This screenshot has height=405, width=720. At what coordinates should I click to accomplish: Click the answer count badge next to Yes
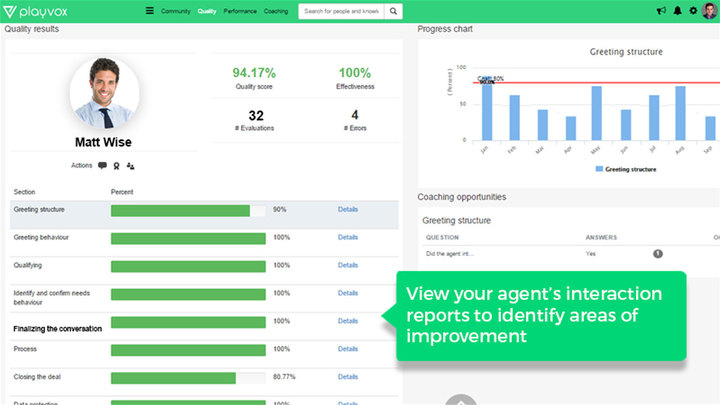click(x=658, y=254)
